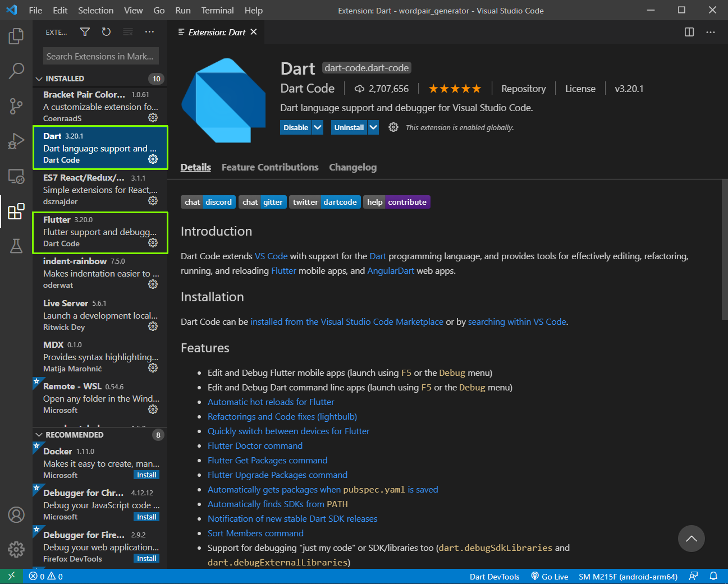Disable the Dart extension
Image resolution: width=728 pixels, height=584 pixels.
pyautogui.click(x=296, y=127)
